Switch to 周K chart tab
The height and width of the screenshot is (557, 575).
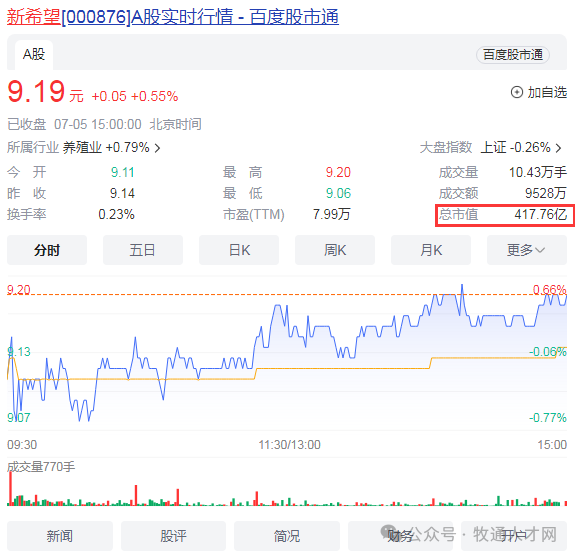point(335,250)
